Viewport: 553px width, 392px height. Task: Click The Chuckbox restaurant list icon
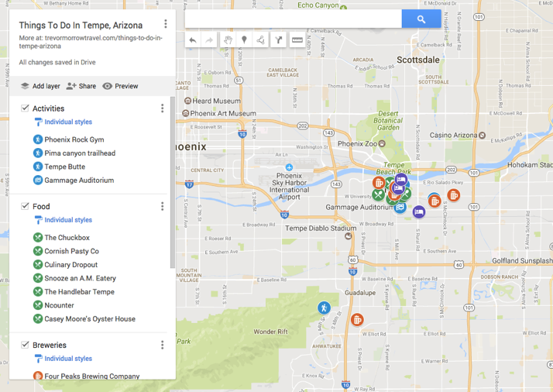(38, 238)
